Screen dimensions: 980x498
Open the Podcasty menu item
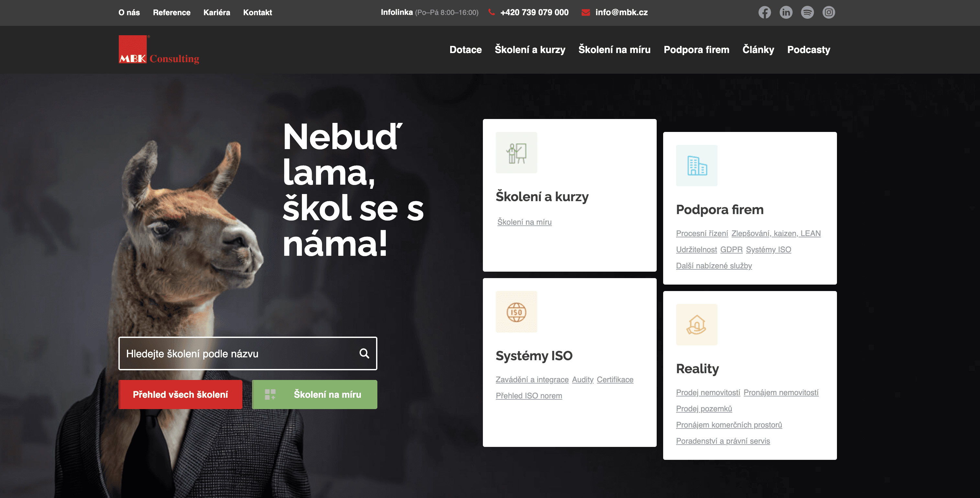808,50
